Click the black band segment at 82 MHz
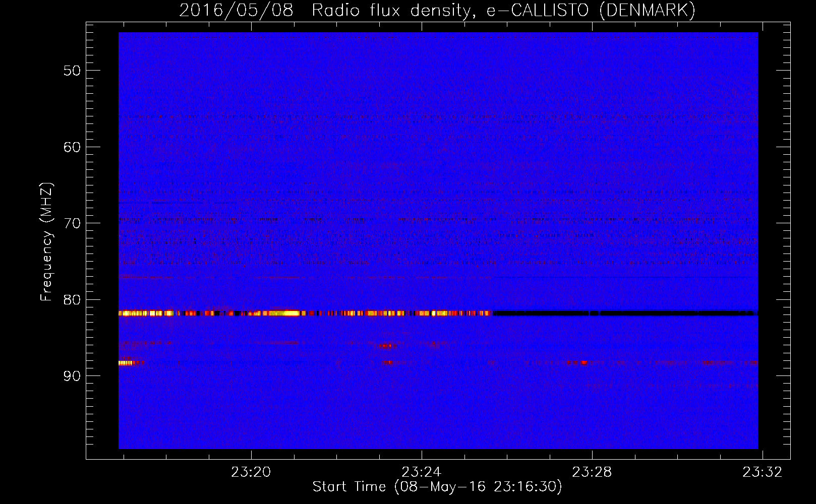The height and width of the screenshot is (504, 816). click(625, 313)
